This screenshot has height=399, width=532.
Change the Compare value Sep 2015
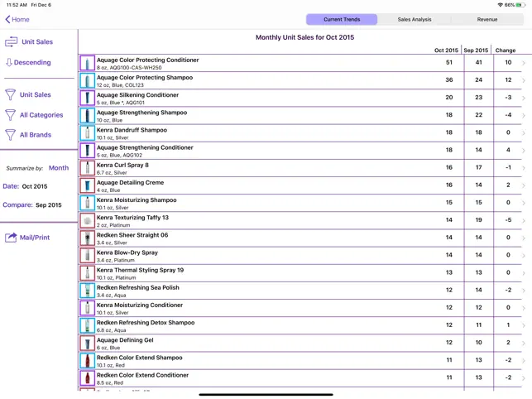point(49,205)
